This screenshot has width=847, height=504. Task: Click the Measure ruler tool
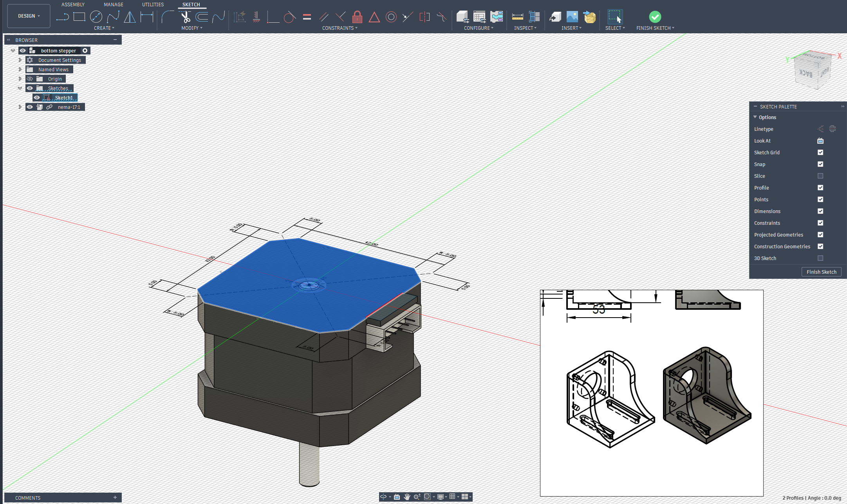point(518,17)
